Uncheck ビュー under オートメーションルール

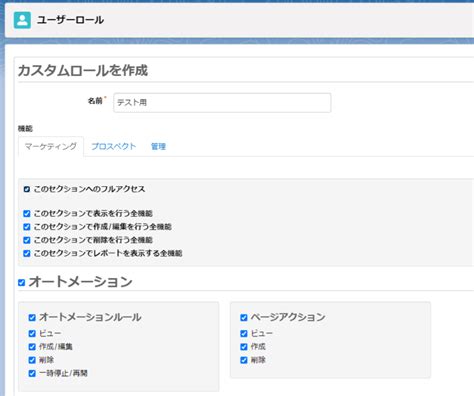coord(32,333)
